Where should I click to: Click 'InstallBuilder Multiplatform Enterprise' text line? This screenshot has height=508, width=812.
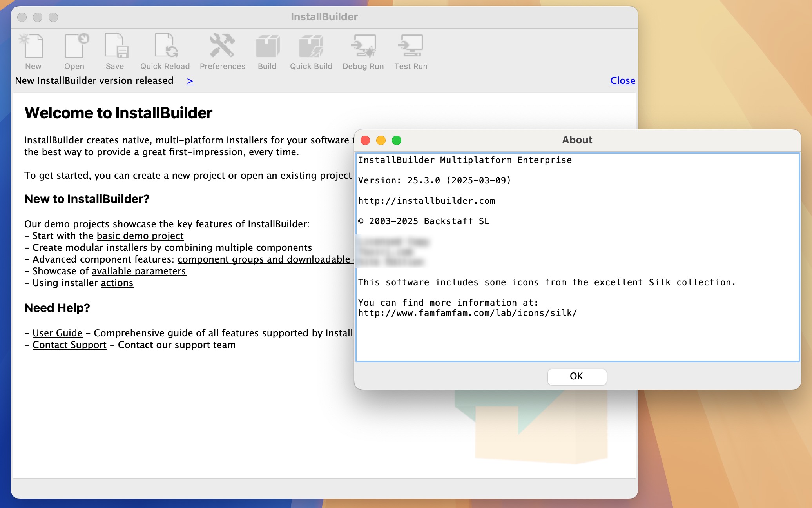465,160
